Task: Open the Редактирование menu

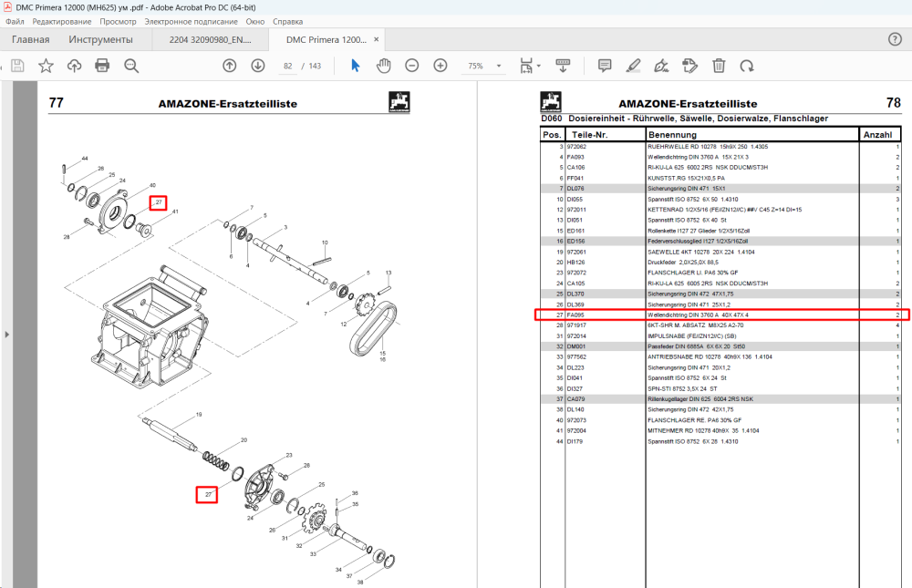Action: 62,22
